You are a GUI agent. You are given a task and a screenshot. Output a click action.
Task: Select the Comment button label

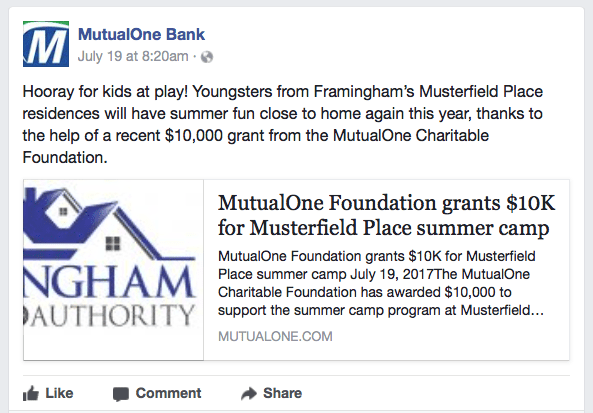pyautogui.click(x=168, y=393)
